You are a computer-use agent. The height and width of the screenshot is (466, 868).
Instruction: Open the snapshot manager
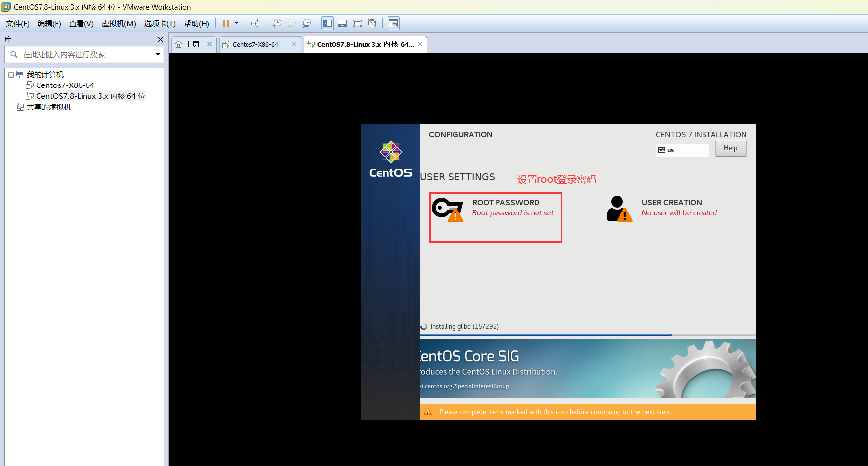307,23
